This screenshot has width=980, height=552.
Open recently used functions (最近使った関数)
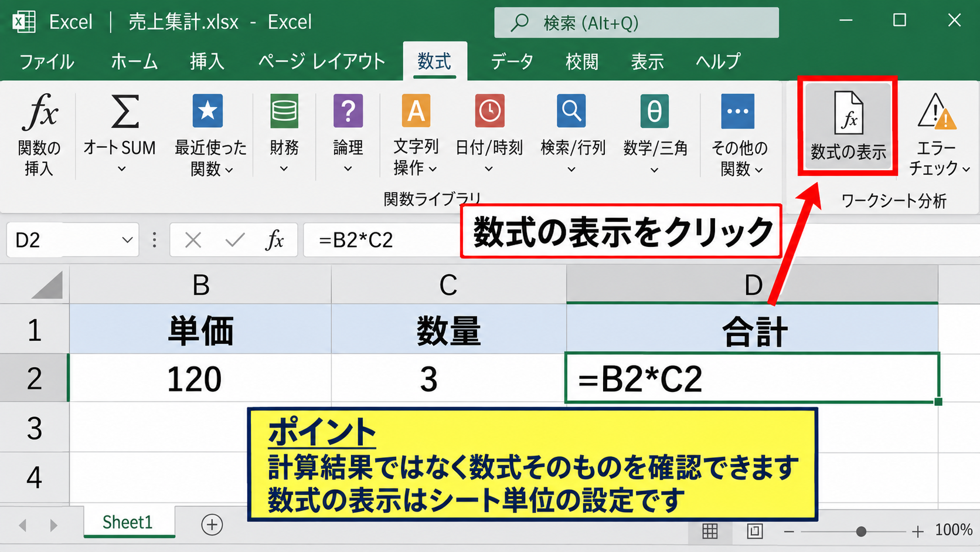[x=210, y=134]
